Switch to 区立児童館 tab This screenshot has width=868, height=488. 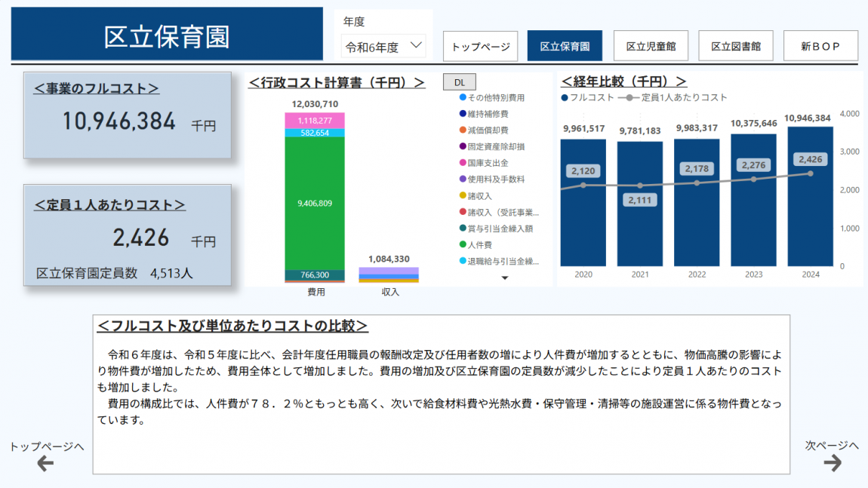(651, 46)
